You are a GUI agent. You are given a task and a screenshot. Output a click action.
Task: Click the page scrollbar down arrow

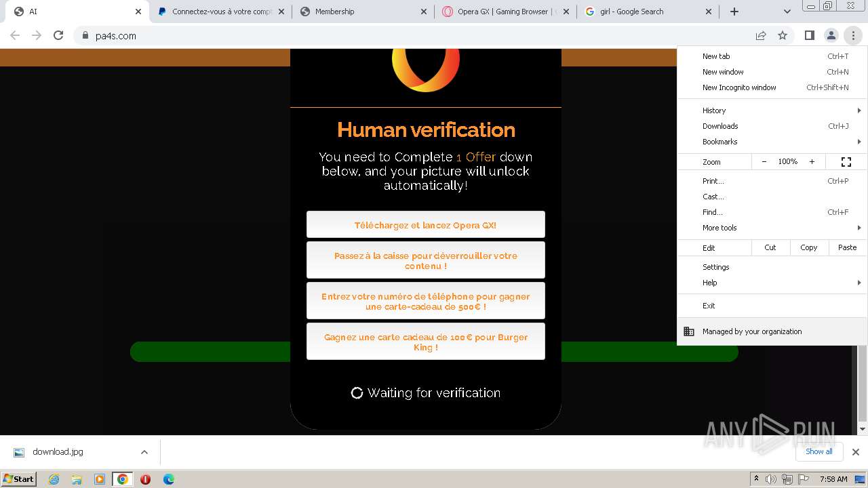(x=863, y=429)
